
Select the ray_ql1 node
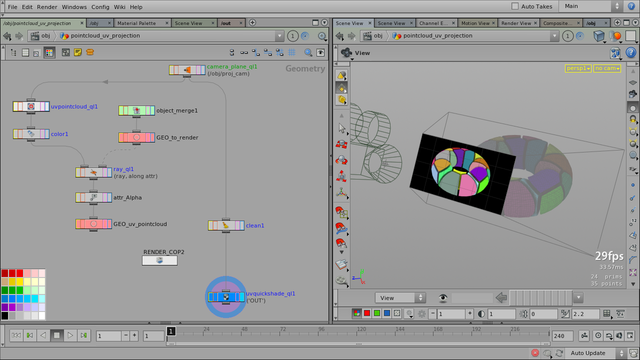[93, 173]
